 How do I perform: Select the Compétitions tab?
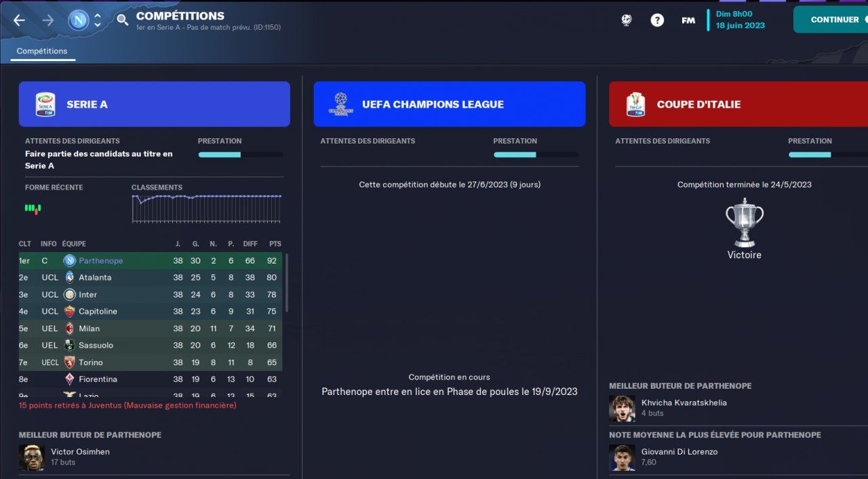pos(42,51)
